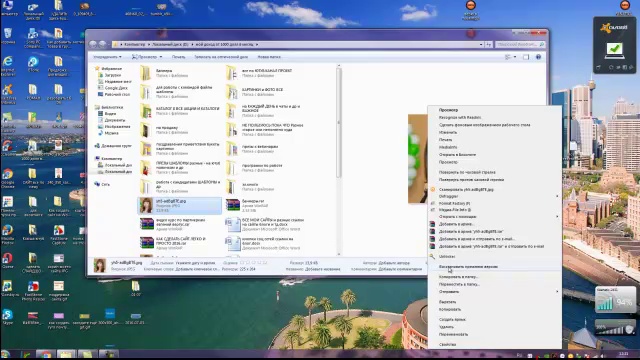Expand the Defraggler submenu arrow

tap(557, 196)
